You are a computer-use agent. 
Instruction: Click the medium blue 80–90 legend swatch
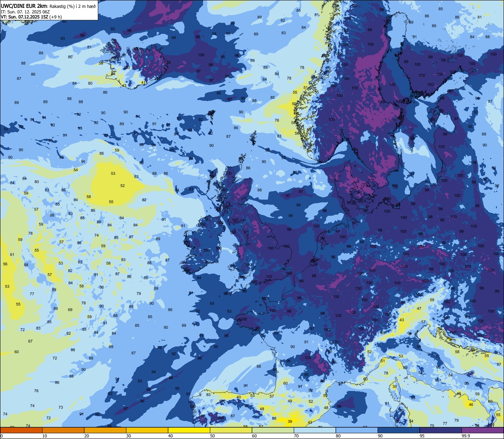(357, 430)
